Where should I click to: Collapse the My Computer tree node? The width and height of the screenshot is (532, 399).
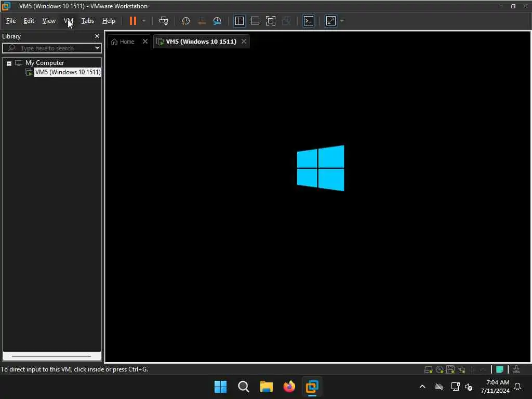pyautogui.click(x=9, y=63)
